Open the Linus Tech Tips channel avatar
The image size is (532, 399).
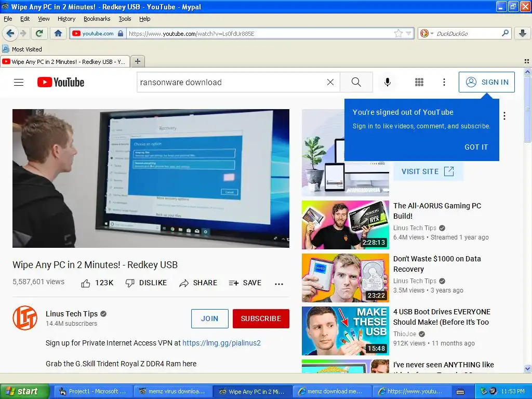click(x=25, y=318)
